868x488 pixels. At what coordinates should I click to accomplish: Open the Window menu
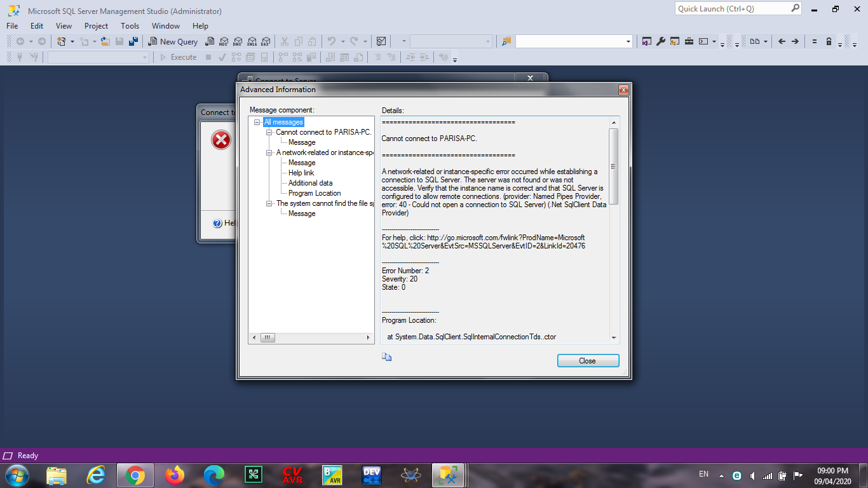pos(165,26)
